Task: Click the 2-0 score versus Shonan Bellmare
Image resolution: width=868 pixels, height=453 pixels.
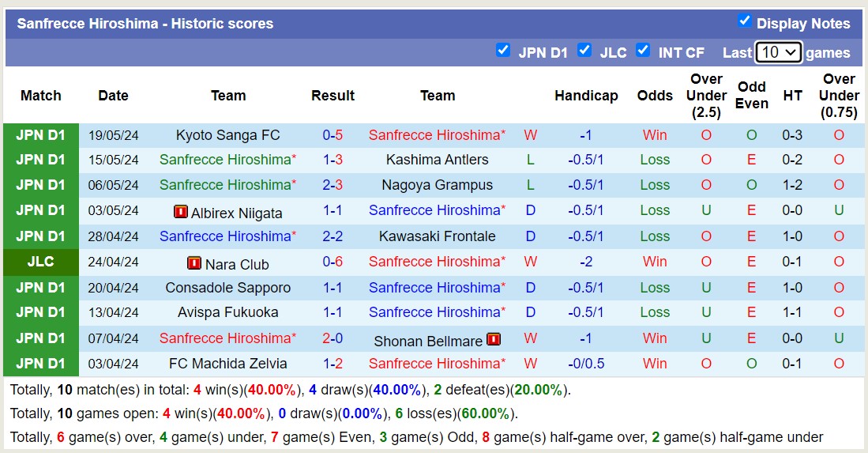Action: 333,338
